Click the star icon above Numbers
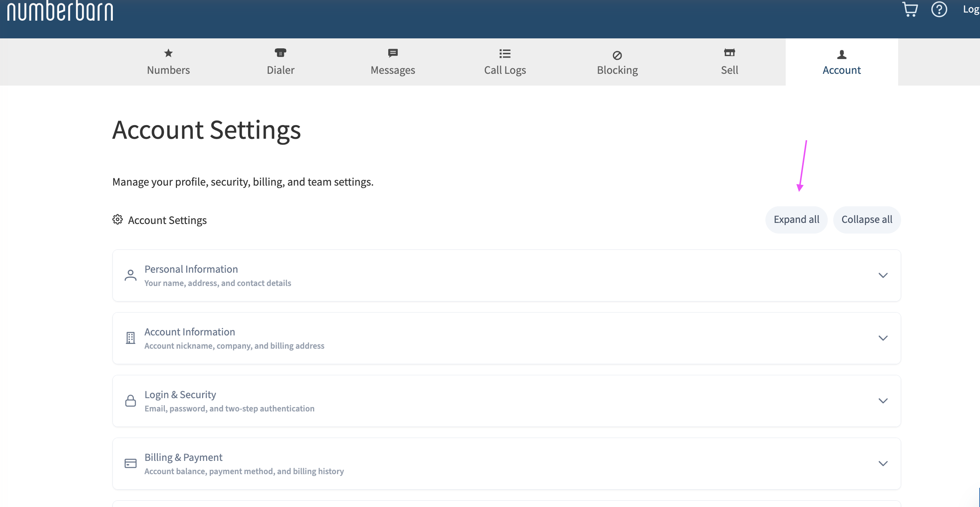The height and width of the screenshot is (507, 980). point(168,53)
